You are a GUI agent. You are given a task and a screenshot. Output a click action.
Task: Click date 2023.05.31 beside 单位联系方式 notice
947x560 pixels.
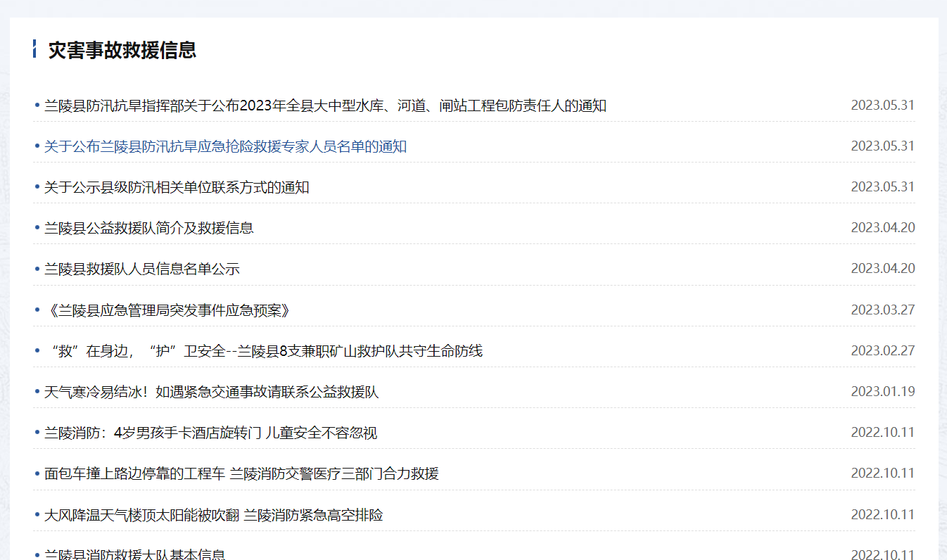[x=883, y=187]
